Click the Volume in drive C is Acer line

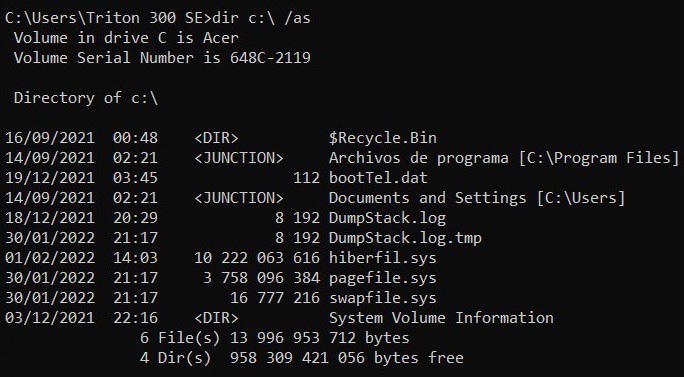127,38
